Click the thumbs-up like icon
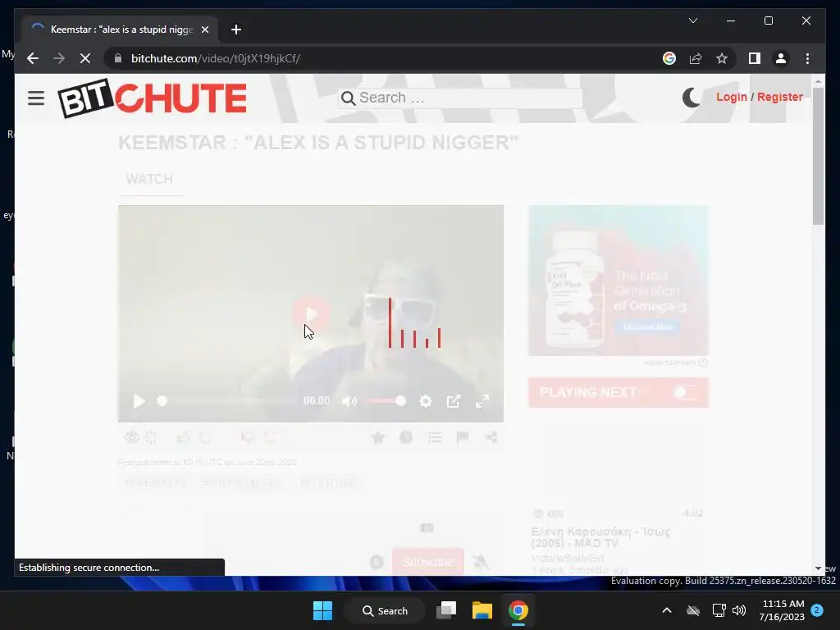 [x=183, y=438]
